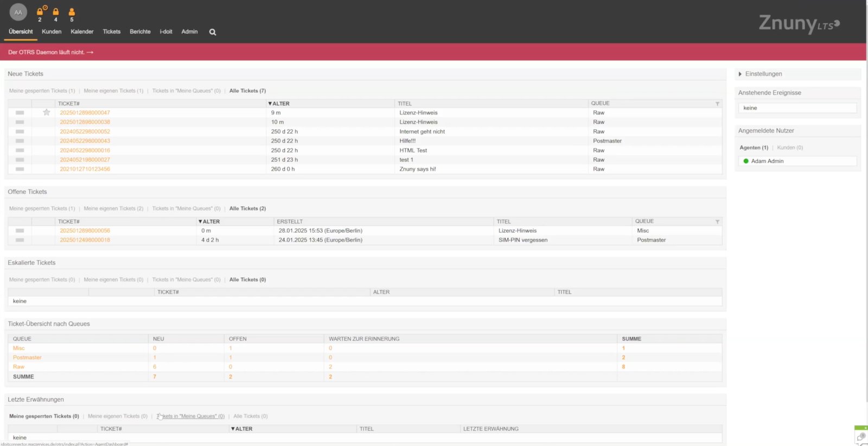Screen dimensions: 868x446
Task: Click the flag icon of ticket 2025012898000056
Action: pyautogui.click(x=20, y=231)
